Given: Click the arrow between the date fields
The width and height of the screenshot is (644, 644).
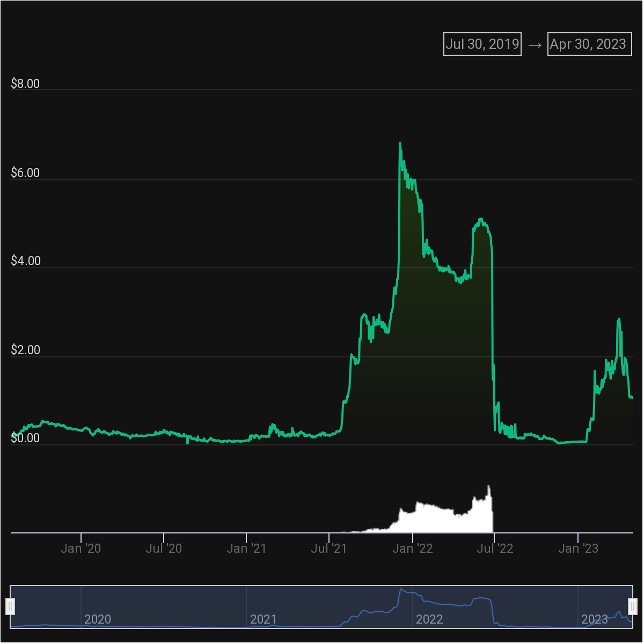Looking at the screenshot, I should (x=535, y=45).
